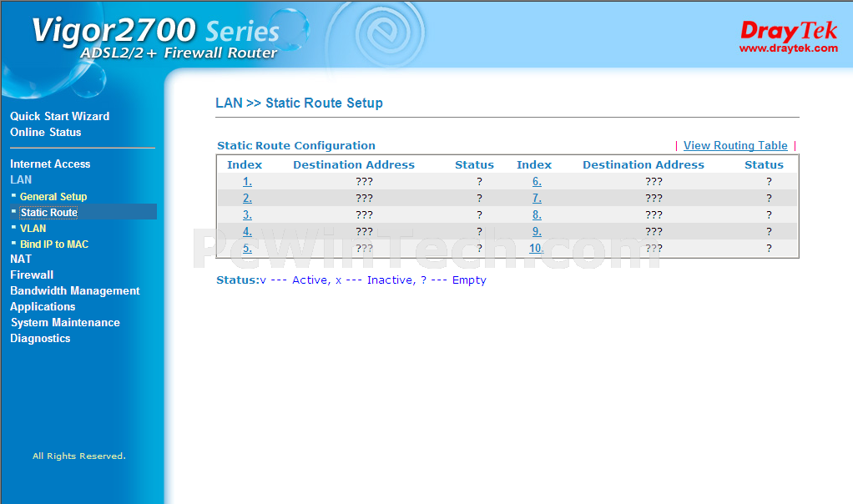The height and width of the screenshot is (504, 853).
Task: Click Static Route Configuration heading
Action: coord(296,146)
